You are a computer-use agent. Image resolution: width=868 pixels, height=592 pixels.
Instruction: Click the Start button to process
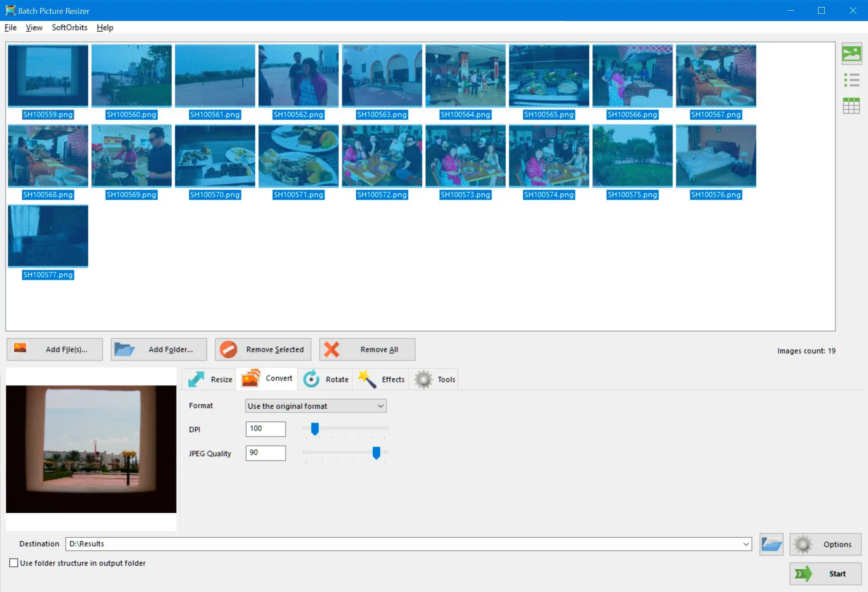pyautogui.click(x=824, y=574)
